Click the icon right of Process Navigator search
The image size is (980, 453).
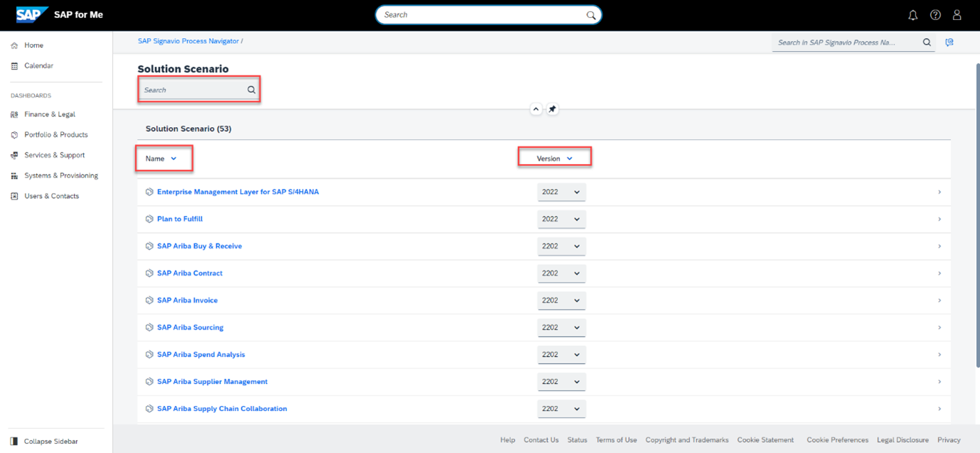click(949, 43)
